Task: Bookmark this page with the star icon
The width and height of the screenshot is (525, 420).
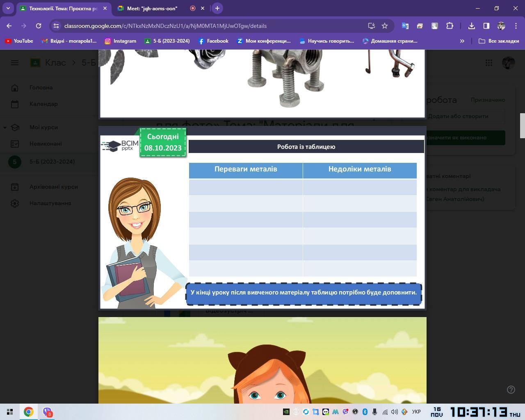Action: (384, 26)
